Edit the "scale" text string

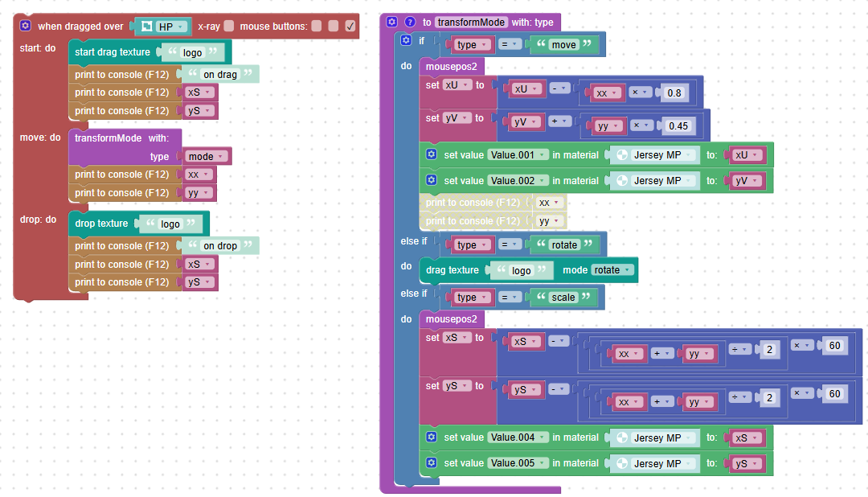tap(563, 297)
